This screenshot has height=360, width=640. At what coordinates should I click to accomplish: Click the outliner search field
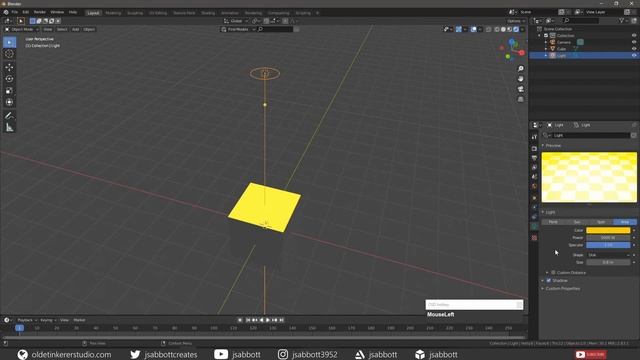[580, 20]
